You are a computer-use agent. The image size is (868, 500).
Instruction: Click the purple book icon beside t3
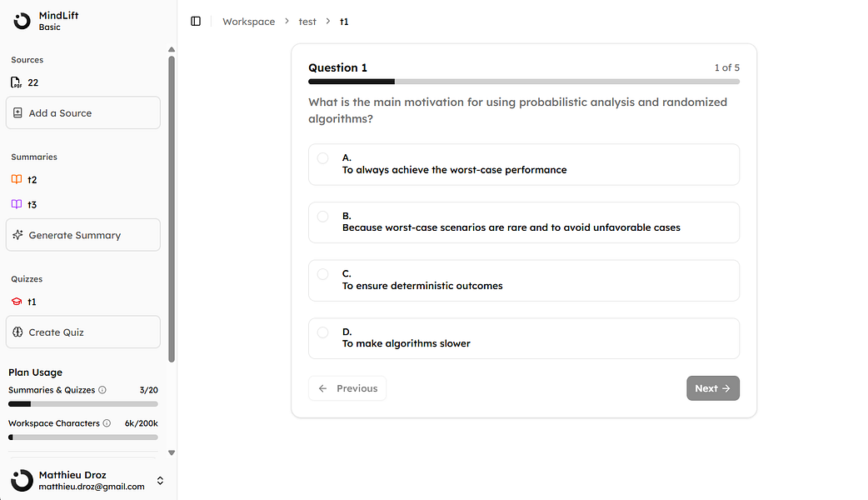click(17, 204)
